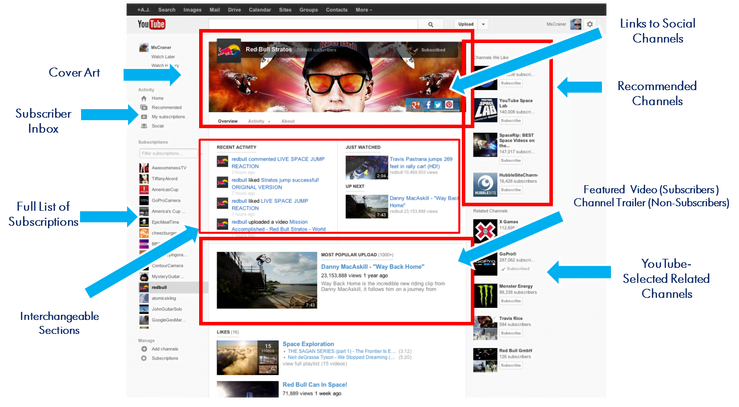Open the Space Exploration playlist link

coord(308,344)
